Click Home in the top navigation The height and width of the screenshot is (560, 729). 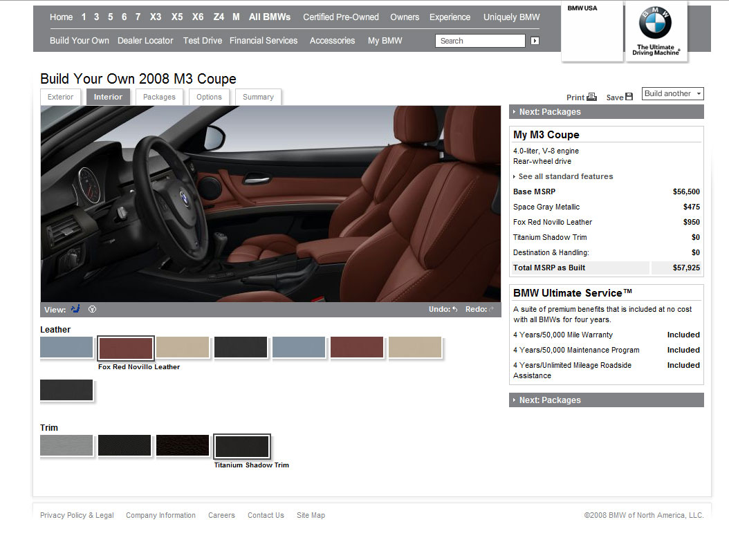(x=62, y=17)
